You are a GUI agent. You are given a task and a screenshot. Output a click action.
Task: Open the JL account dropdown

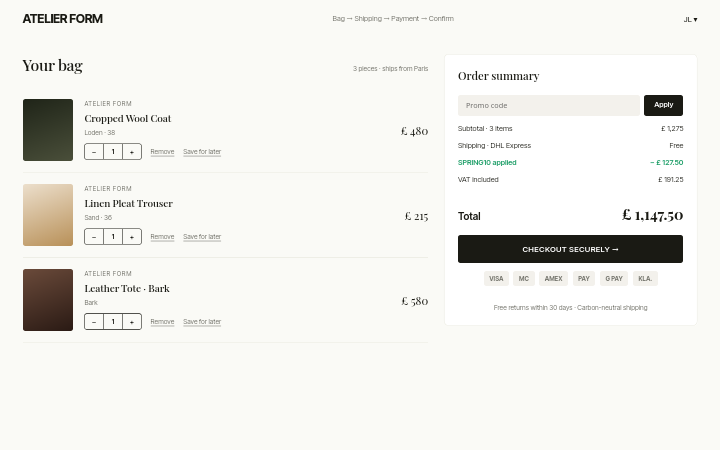coord(690,19)
